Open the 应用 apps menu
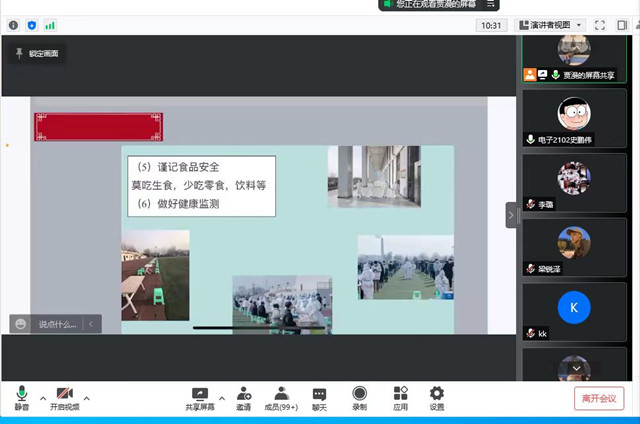This screenshot has width=640, height=424. point(400,399)
